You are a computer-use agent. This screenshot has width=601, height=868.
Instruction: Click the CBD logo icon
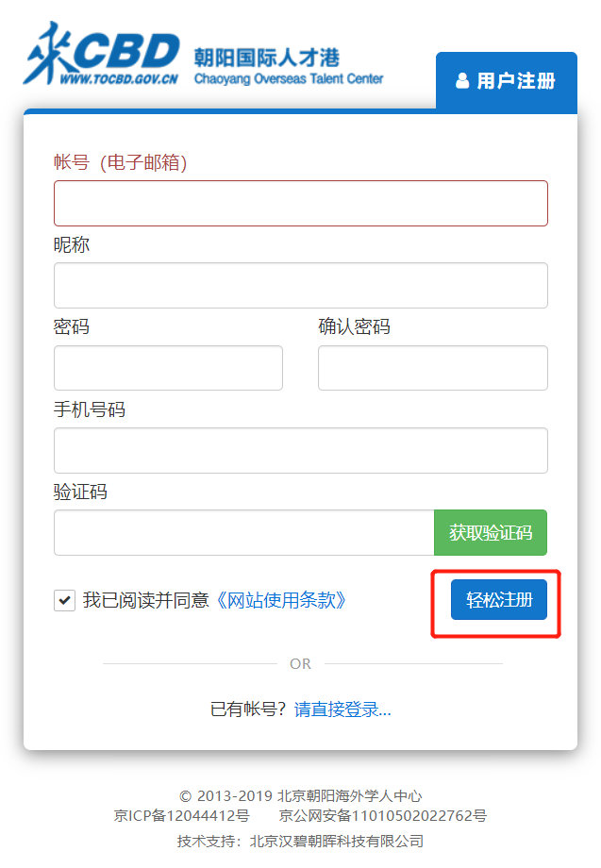pyautogui.click(x=101, y=53)
